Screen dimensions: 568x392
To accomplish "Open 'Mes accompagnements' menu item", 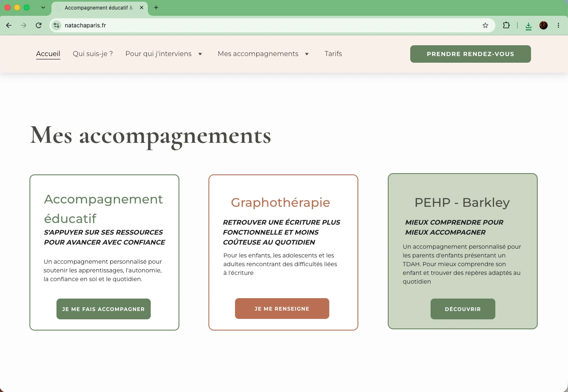I will tap(258, 54).
